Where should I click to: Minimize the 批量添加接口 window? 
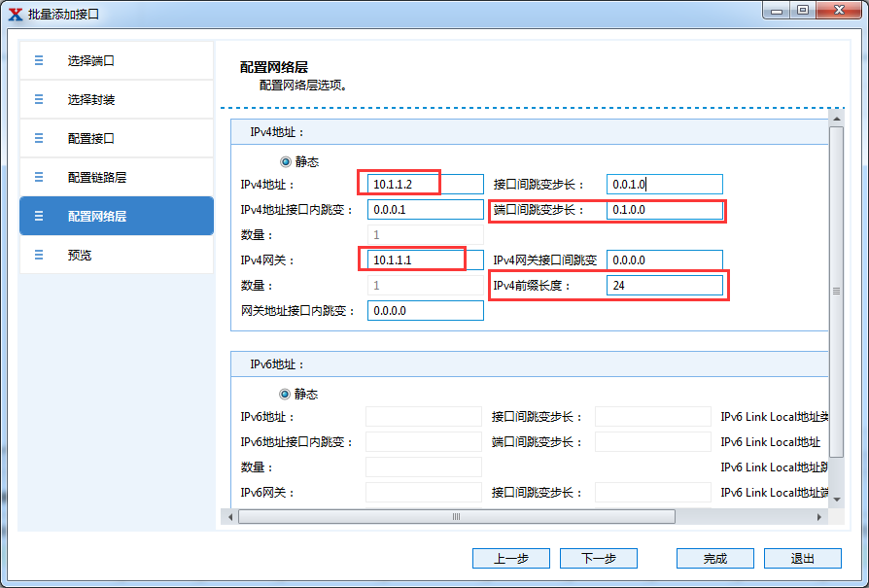[x=777, y=10]
